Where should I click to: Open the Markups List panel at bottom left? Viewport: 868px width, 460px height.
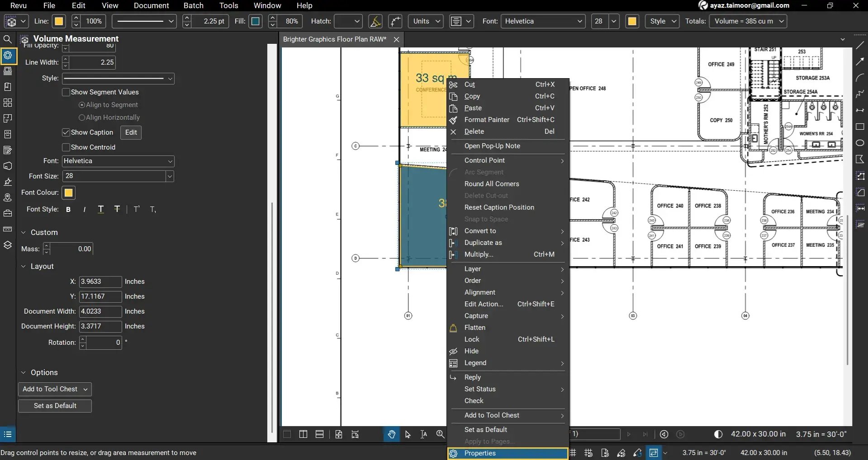coord(8,434)
